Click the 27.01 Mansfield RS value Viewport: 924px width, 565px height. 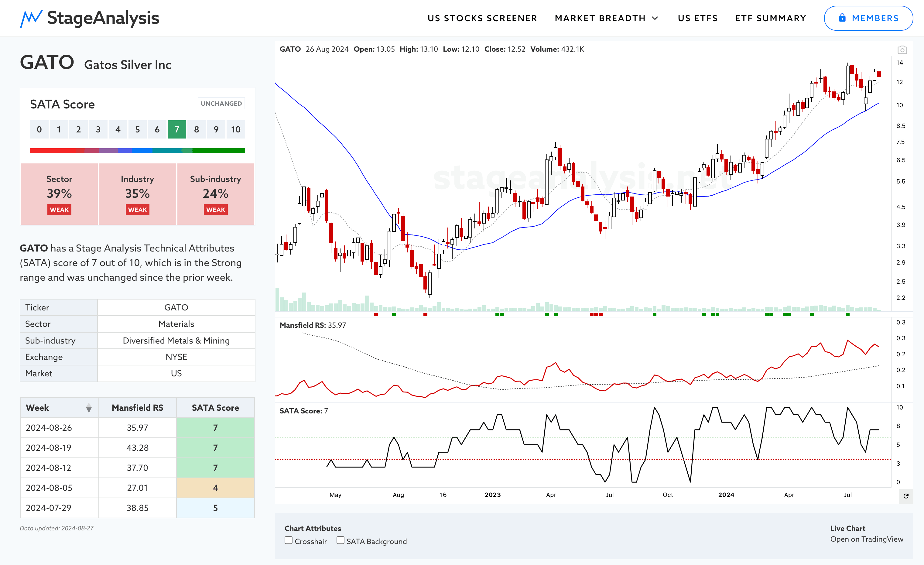[137, 488]
